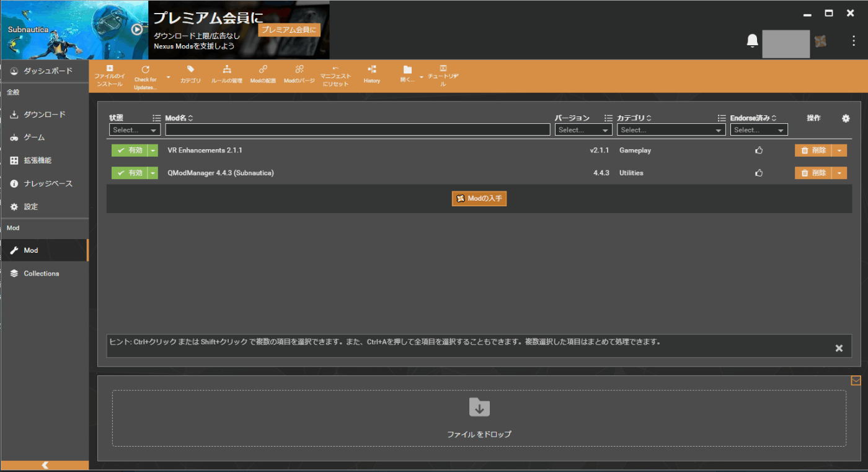Collapse the sidebar with bottom chevron

[x=44, y=465]
